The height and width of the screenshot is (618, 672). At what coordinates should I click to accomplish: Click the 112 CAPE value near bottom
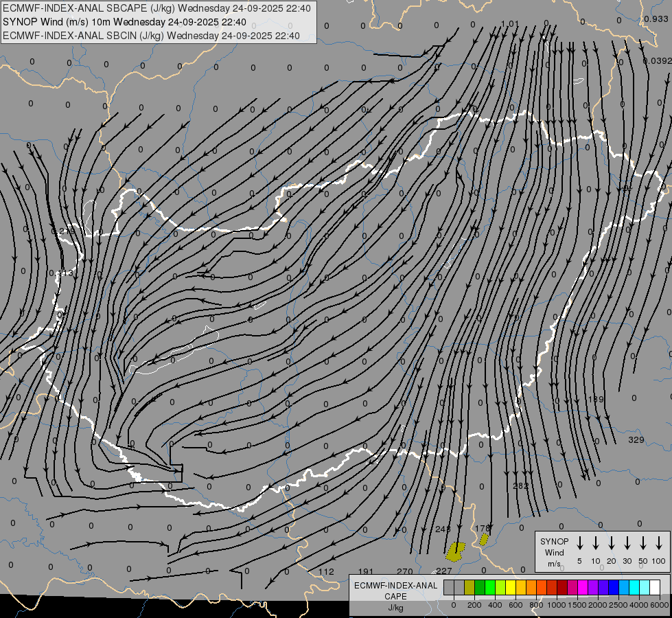(326, 571)
